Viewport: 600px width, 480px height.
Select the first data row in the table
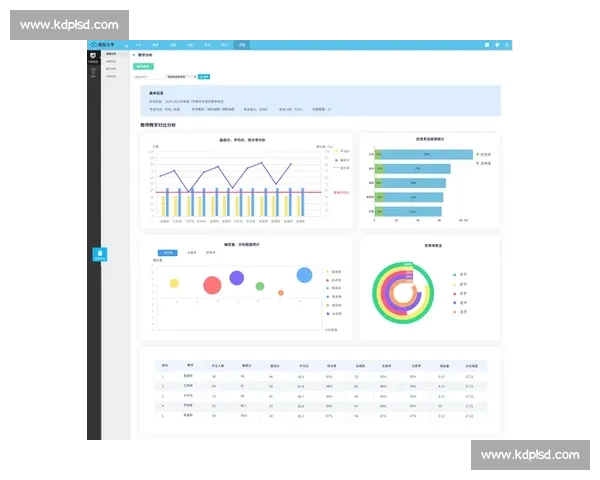click(x=320, y=377)
